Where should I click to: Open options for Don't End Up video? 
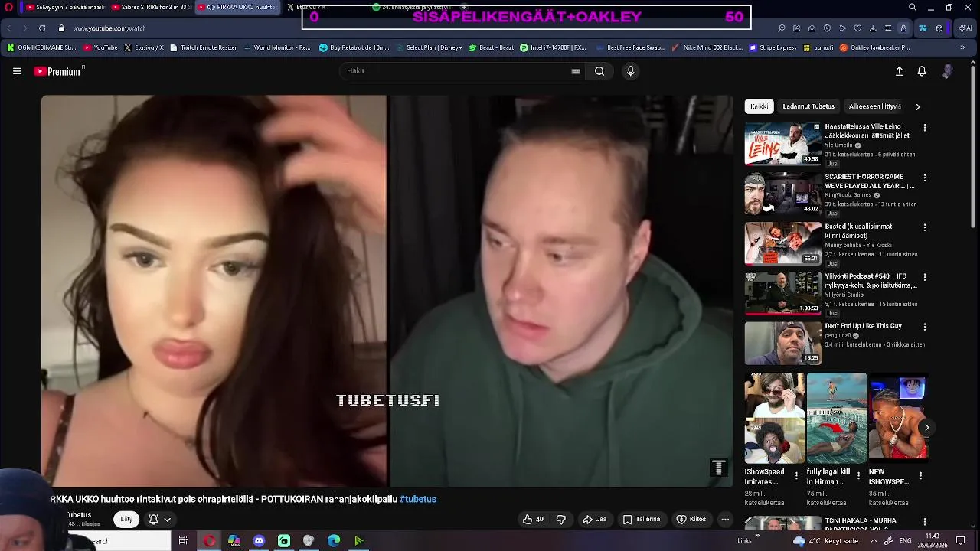pyautogui.click(x=925, y=327)
